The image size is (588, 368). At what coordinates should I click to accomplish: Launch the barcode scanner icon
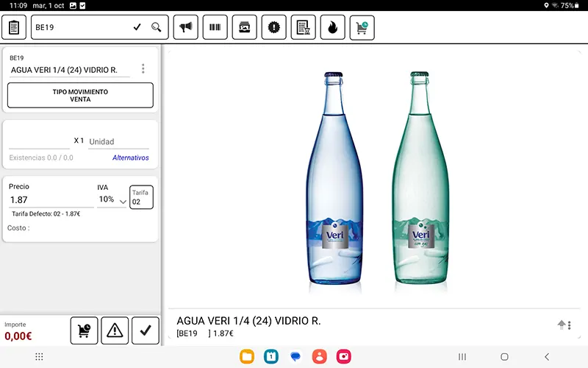coord(215,27)
